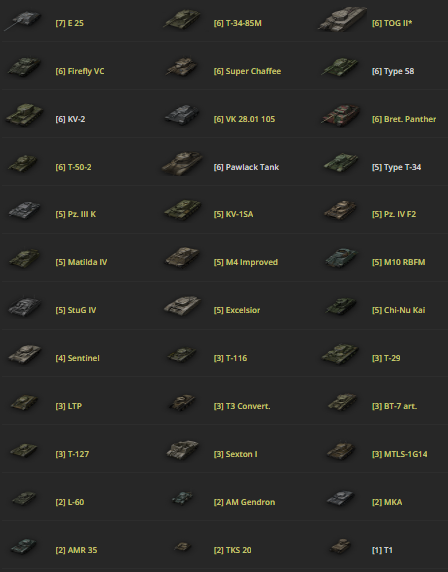Open the Super Chaffee link
The width and height of the screenshot is (448, 572).
coord(247,71)
